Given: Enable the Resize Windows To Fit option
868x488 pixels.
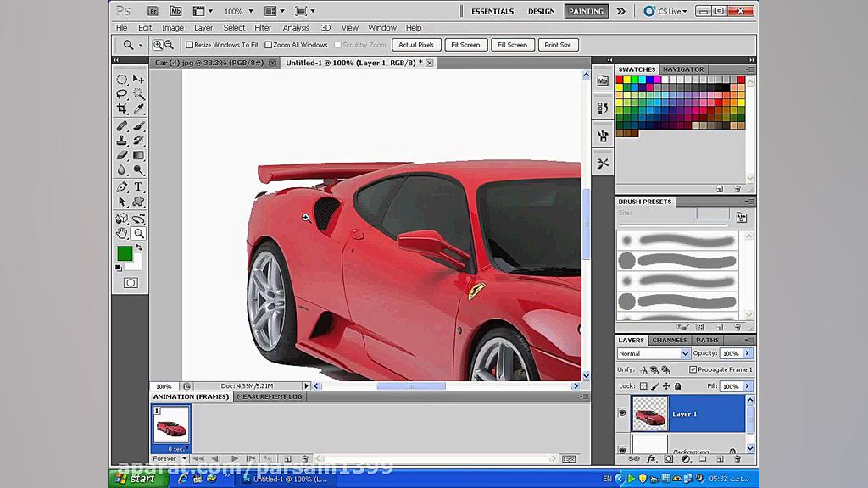Looking at the screenshot, I should point(188,44).
